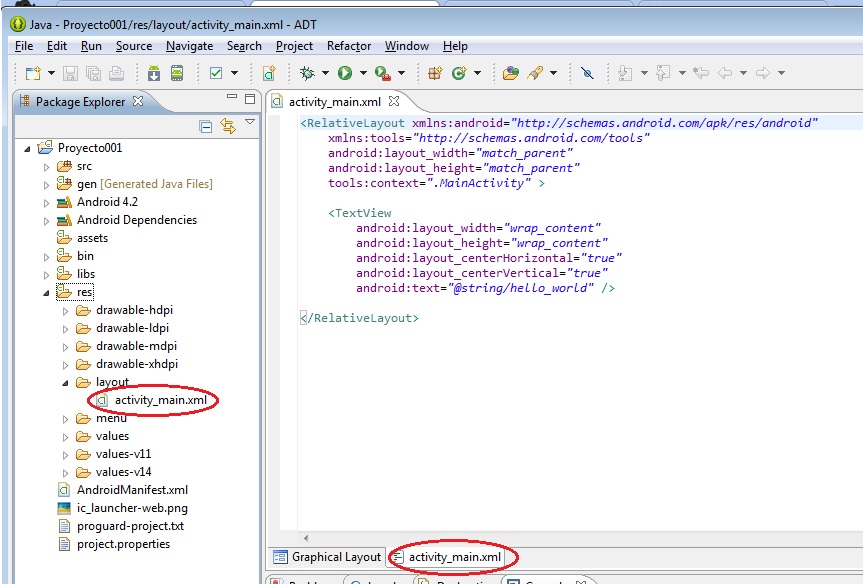Open the Source menu
Image resolution: width=863 pixels, height=584 pixels.
pyautogui.click(x=134, y=46)
